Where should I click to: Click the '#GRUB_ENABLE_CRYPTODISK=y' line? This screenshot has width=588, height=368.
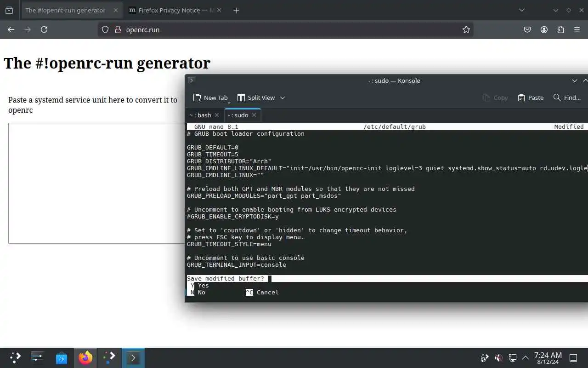[x=233, y=216]
